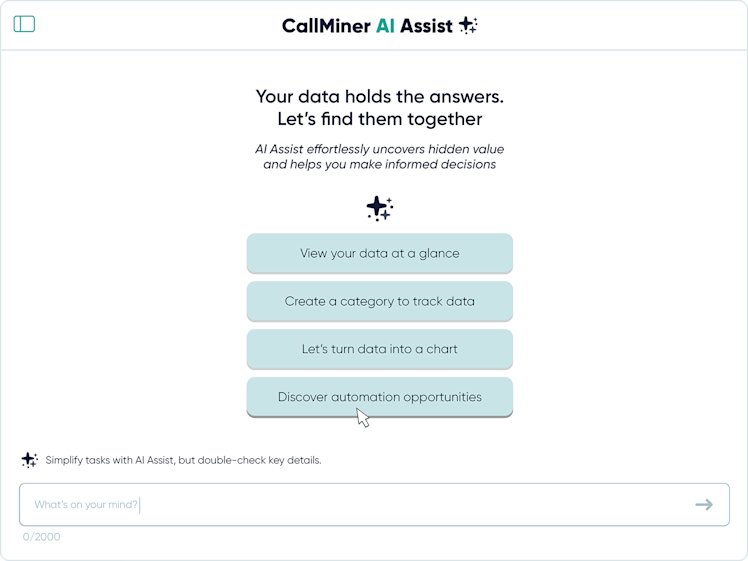
Task: Click the 0/2000 character counter
Action: coord(42,537)
